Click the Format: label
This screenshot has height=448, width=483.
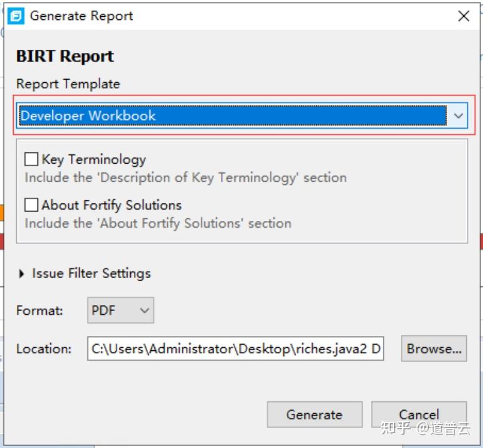coord(39,310)
